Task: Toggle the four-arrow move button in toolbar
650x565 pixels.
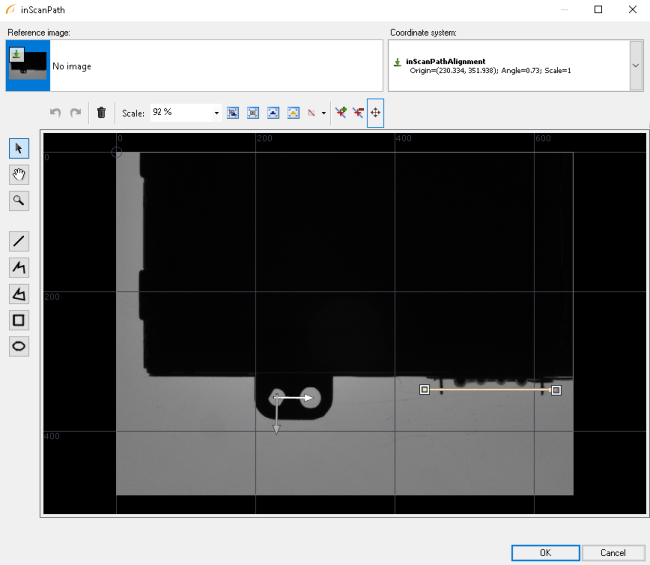Action: click(x=375, y=113)
